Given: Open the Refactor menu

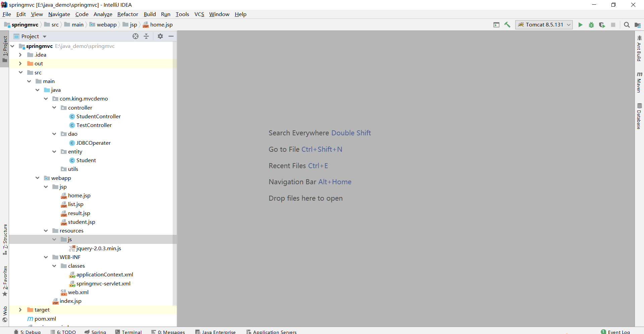Looking at the screenshot, I should point(127,14).
